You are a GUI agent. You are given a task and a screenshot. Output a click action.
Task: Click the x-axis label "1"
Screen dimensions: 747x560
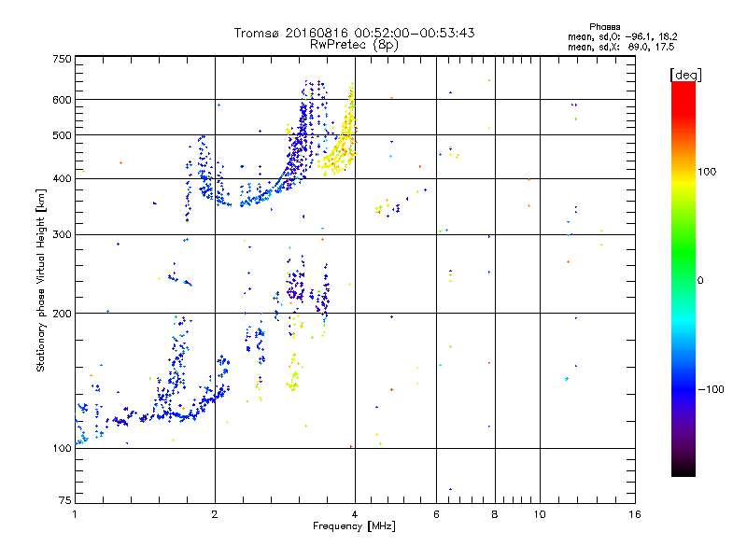click(75, 514)
